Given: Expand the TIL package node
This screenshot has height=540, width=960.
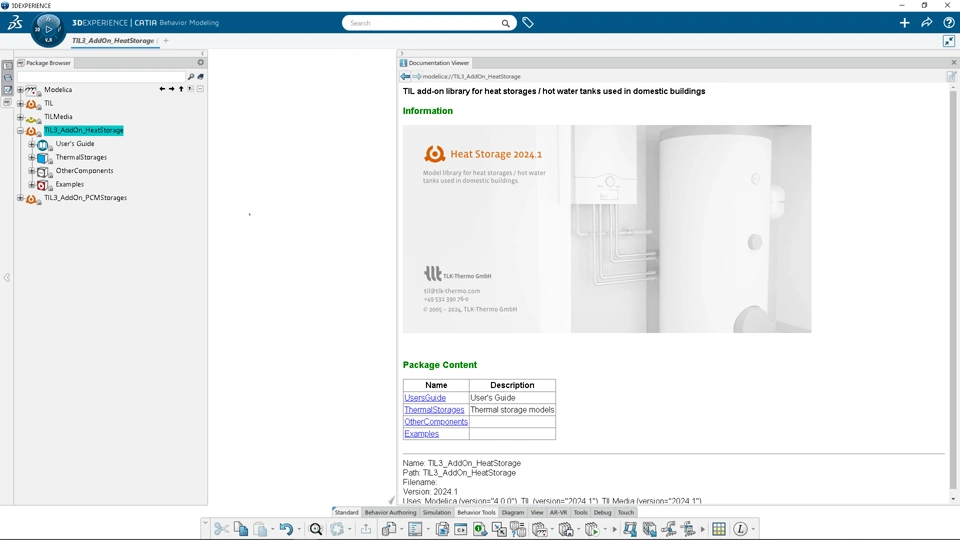Looking at the screenshot, I should pyautogui.click(x=20, y=103).
